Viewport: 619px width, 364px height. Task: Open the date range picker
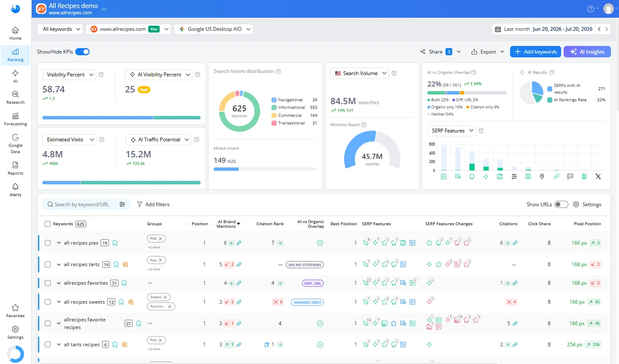pos(543,29)
